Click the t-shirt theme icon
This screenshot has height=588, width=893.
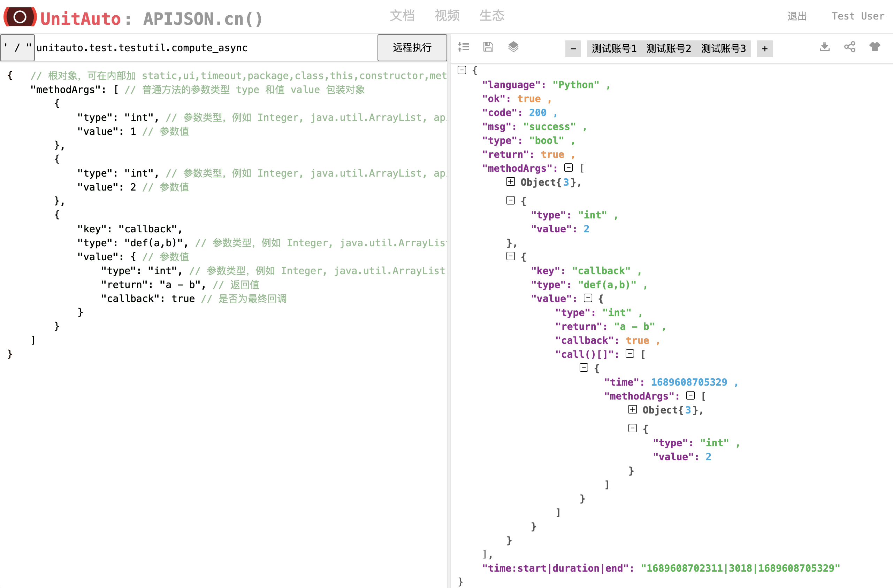[x=874, y=47]
